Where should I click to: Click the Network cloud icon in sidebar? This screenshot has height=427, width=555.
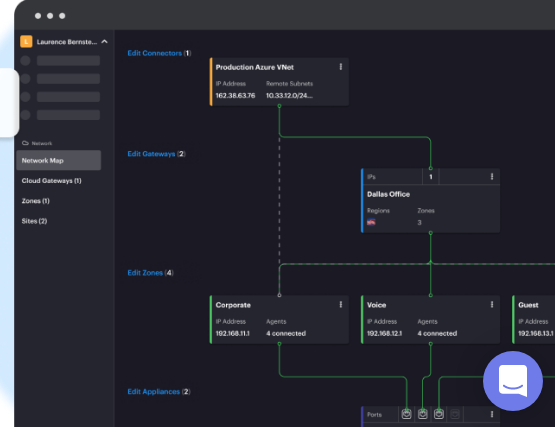(25, 143)
